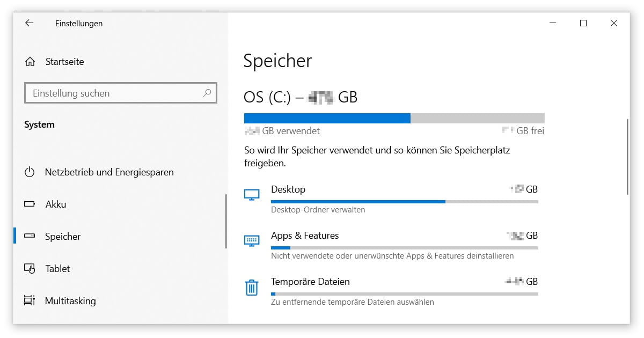644x338 pixels.
Task: Select the Tablet icon in the sidebar
Action: 29,268
